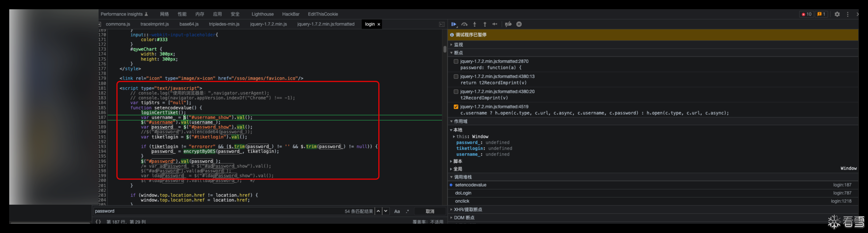Expand the 脚本 script scope
This screenshot has height=233, width=868.
click(x=451, y=161)
